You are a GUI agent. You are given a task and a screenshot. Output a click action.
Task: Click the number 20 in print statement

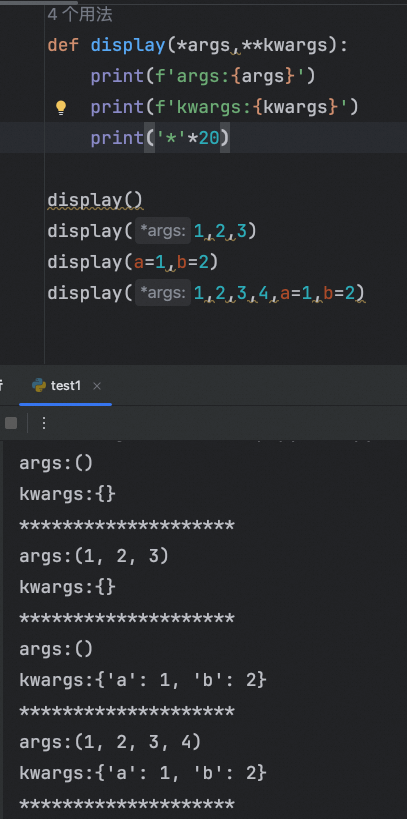[208, 138]
